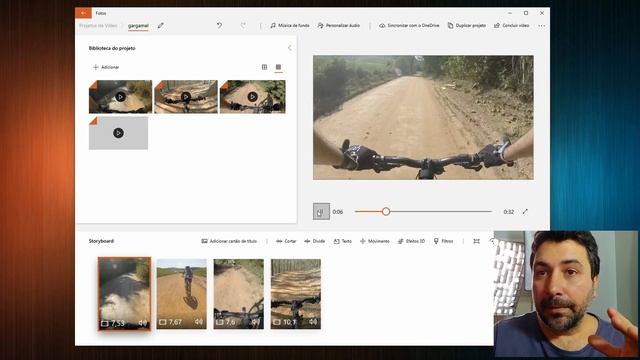The height and width of the screenshot is (360, 640).
Task: Collapse the Biblioteca do projeto panel
Action: pyautogui.click(x=289, y=48)
